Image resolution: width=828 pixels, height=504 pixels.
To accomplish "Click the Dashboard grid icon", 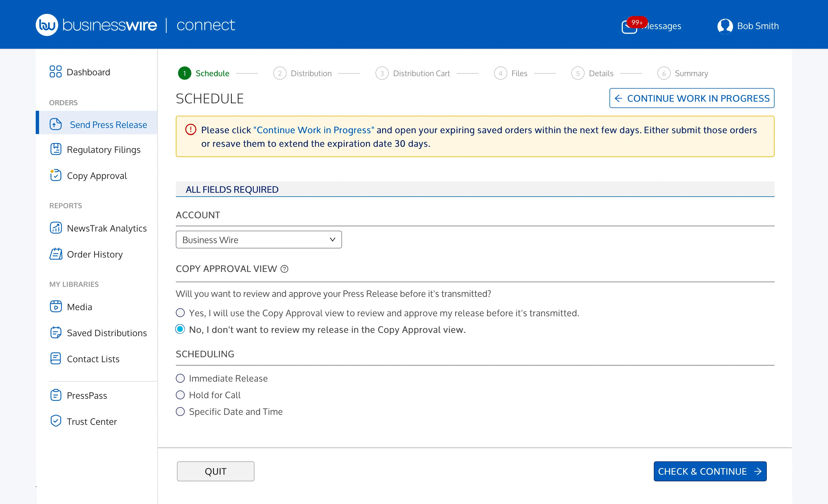I will click(55, 71).
